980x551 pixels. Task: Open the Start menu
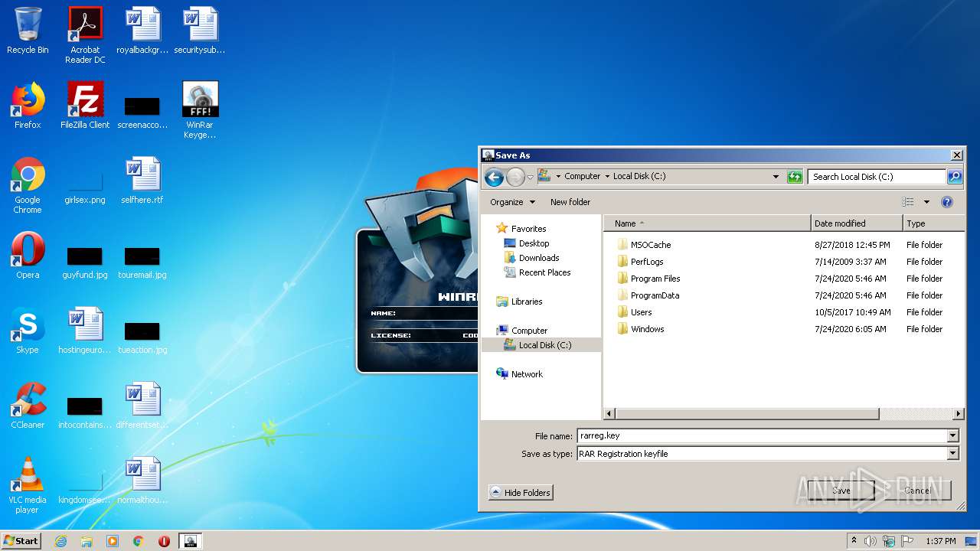[x=21, y=541]
